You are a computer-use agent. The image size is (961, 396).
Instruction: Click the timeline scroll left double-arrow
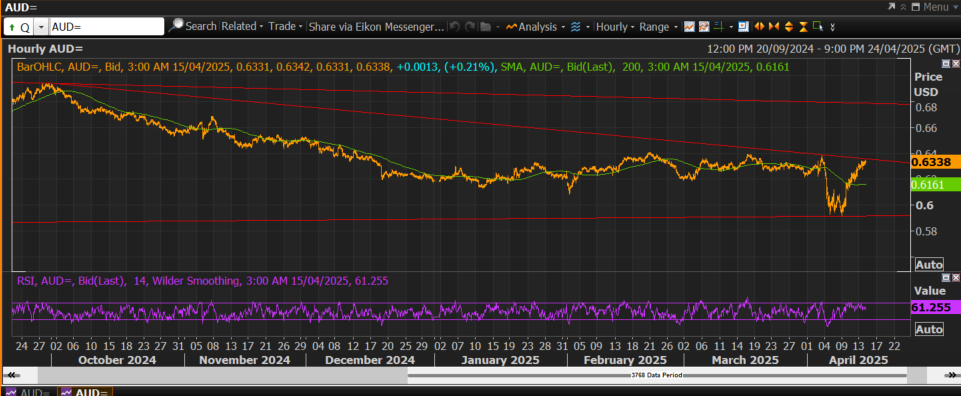coord(12,375)
